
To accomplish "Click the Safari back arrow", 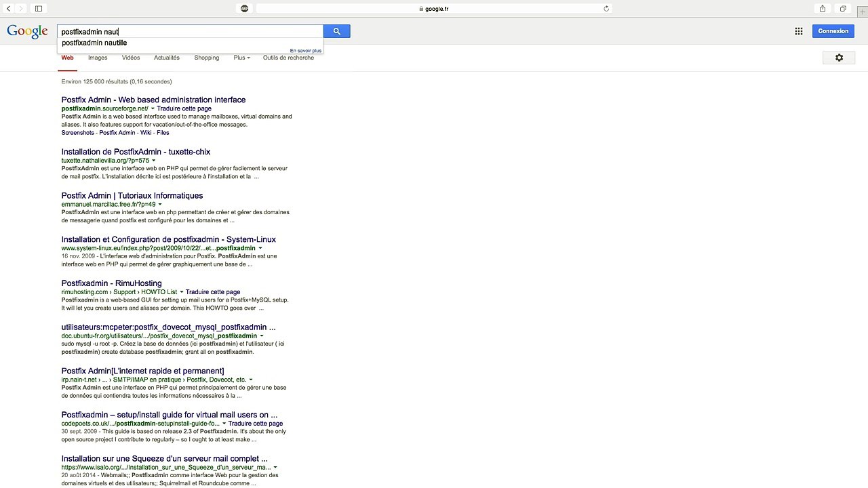I will click(x=8, y=9).
